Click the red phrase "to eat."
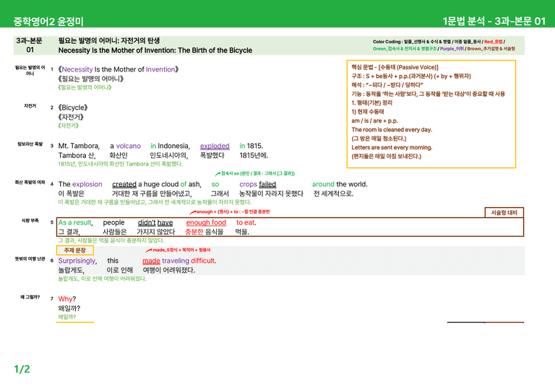555x392 pixels. 246,222
